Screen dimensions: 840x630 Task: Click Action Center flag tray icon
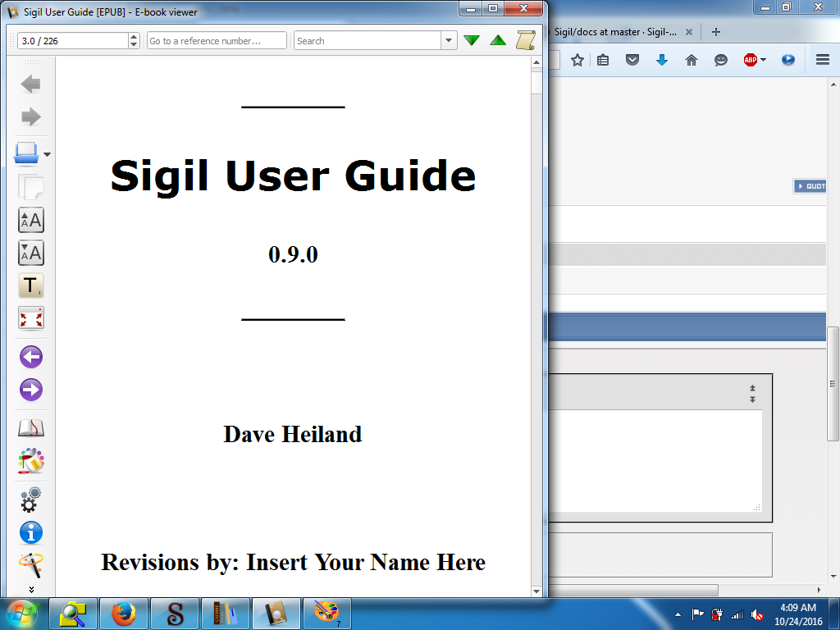coord(697,614)
